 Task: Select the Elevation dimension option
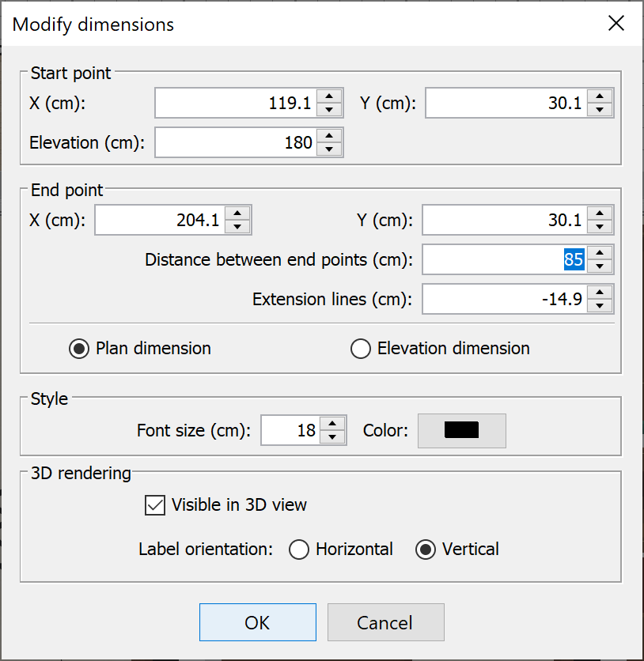[x=361, y=348]
